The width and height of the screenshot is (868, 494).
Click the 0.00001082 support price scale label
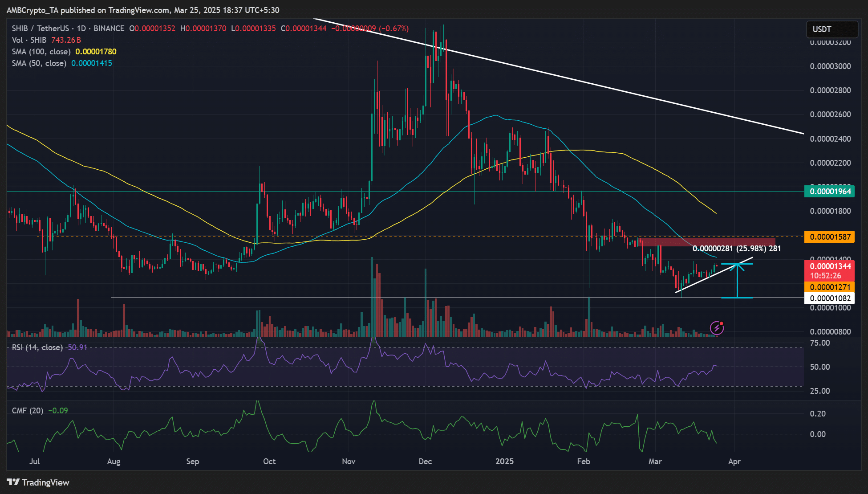[830, 298]
